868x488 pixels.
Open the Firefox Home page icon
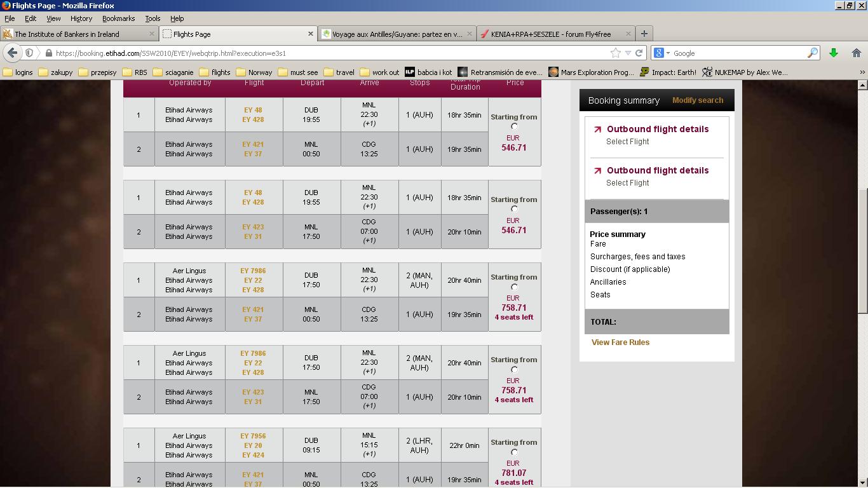pyautogui.click(x=856, y=53)
